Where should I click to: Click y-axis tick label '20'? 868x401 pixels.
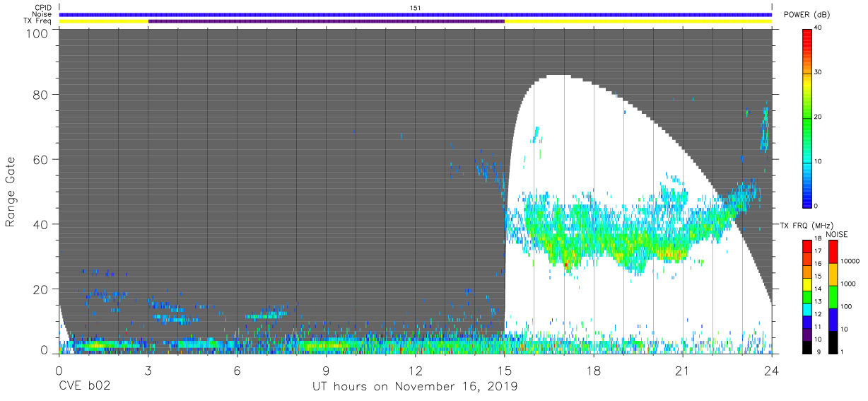click(x=41, y=289)
